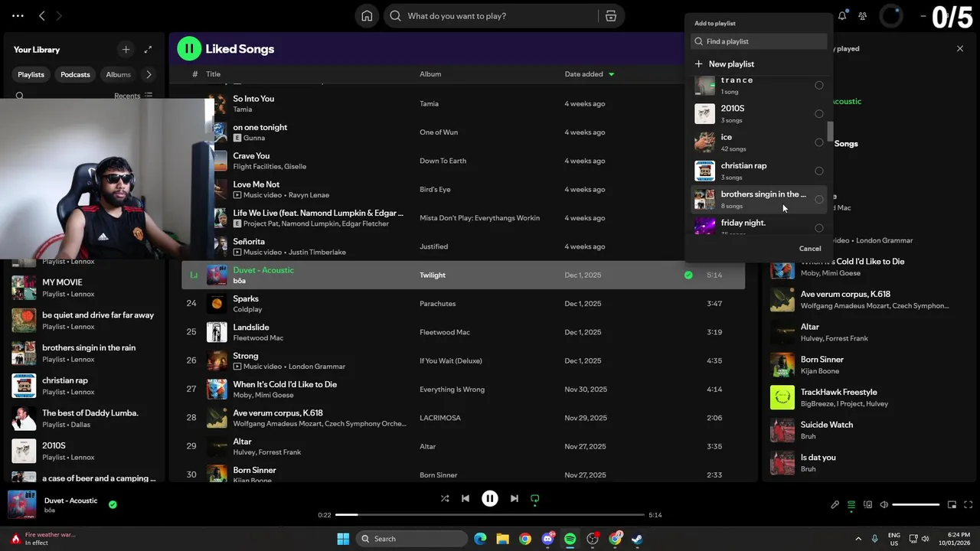Open the Recents sort dropdown
Image resolution: width=980 pixels, height=551 pixels.
coord(133,96)
